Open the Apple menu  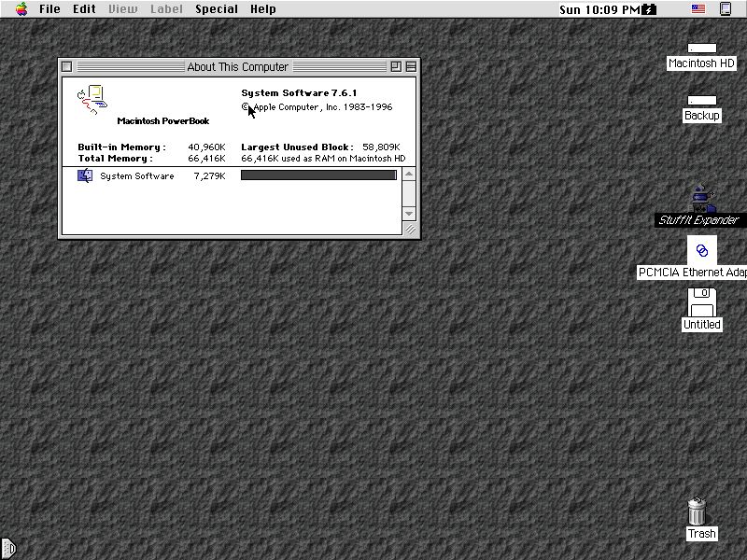tap(21, 9)
